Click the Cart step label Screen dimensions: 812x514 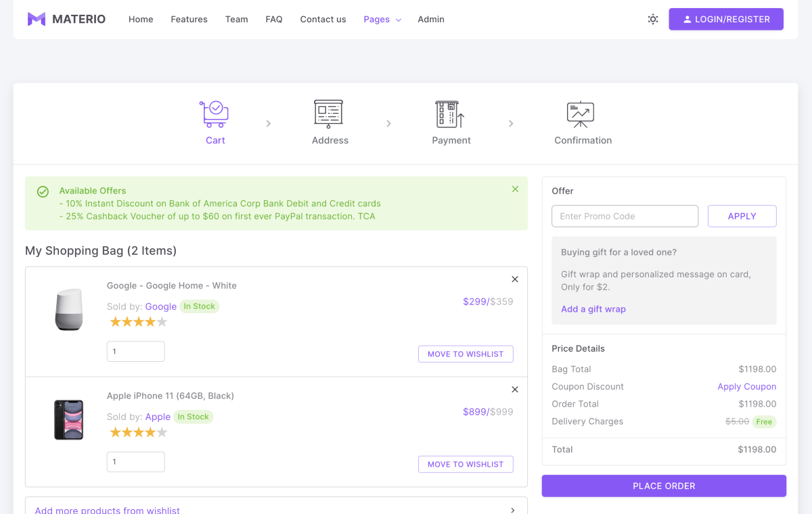pyautogui.click(x=215, y=141)
